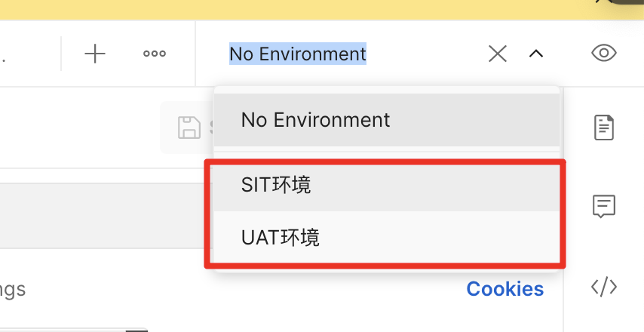Image resolution: width=644 pixels, height=332 pixels.
Task: Open the Comments sidebar icon
Action: point(604,206)
